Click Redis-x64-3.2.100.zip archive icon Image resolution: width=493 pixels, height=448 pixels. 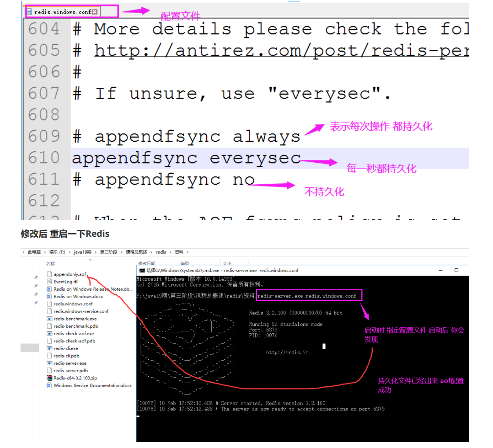pos(49,378)
